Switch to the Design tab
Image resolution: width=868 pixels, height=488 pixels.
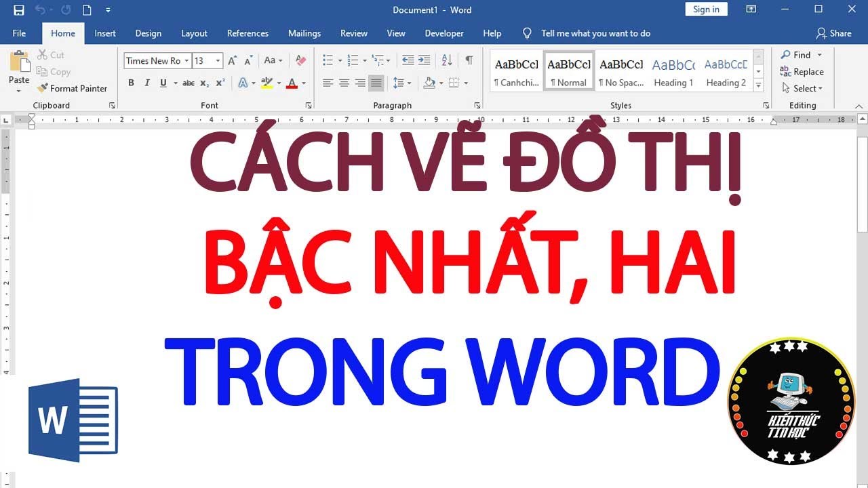tap(148, 33)
